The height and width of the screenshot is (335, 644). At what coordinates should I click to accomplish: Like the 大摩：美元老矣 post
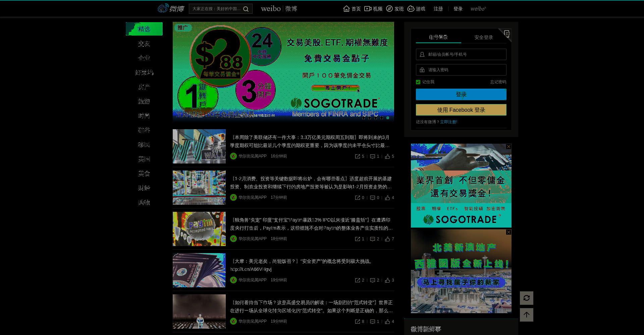coord(387,280)
